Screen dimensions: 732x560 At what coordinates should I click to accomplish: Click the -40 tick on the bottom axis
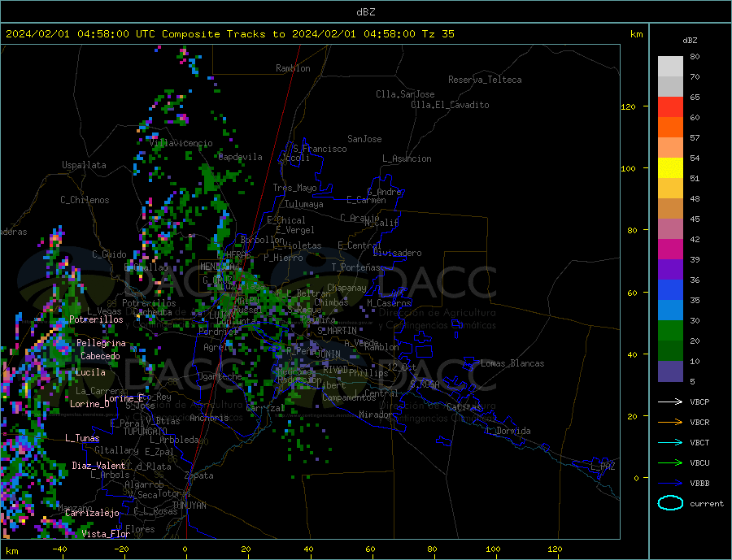59,549
